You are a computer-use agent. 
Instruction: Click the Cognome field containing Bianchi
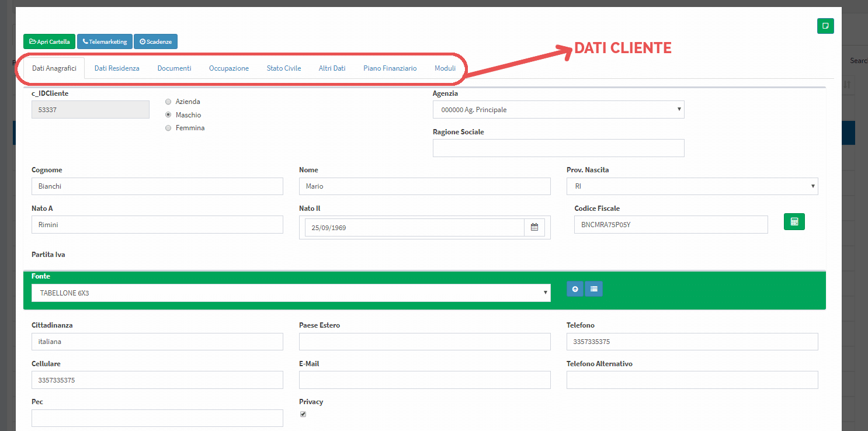pos(157,186)
